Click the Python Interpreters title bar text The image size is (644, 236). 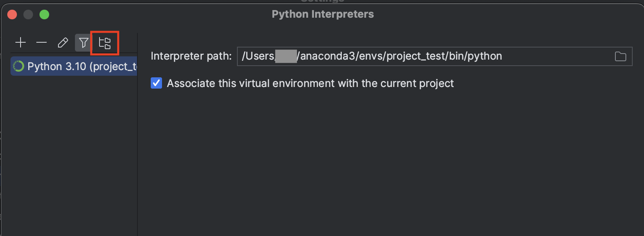pyautogui.click(x=323, y=14)
